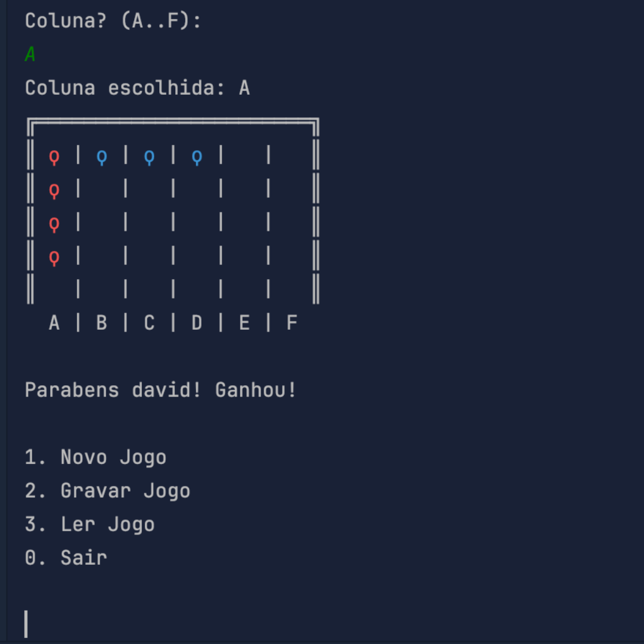This screenshot has width=644, height=644.
Task: Place cursor on the empty input line at the bottom
Action: coord(26,624)
